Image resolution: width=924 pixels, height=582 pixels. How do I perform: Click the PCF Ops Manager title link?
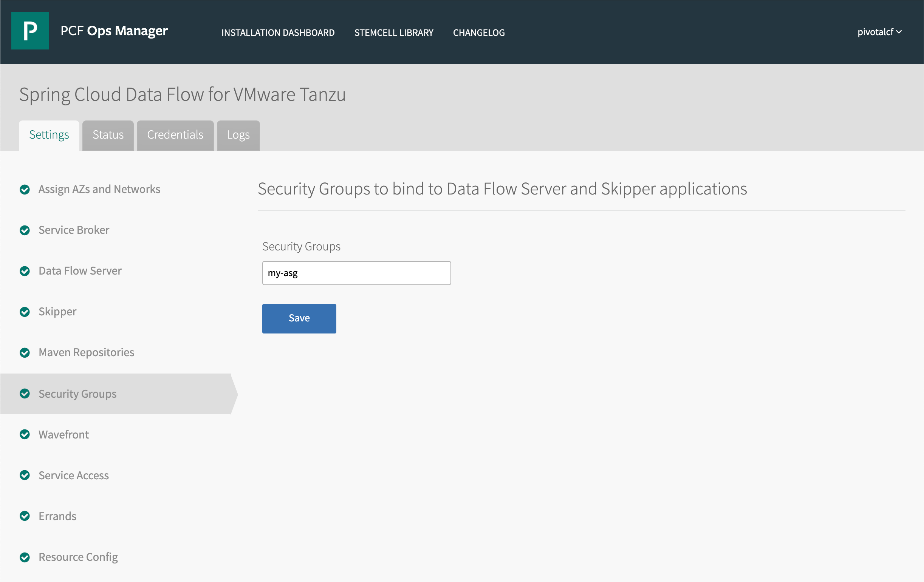click(115, 31)
